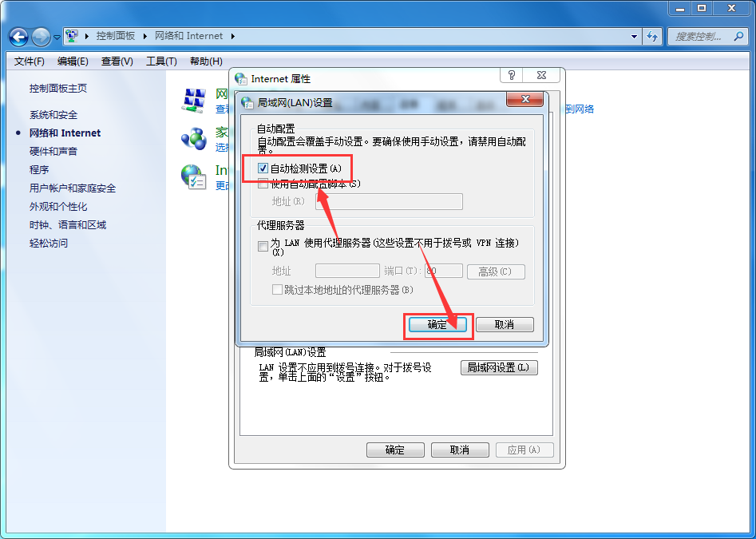Click the 确定 button in LAN 设置 dialog
Viewport: 756px width, 539px height.
coord(437,325)
